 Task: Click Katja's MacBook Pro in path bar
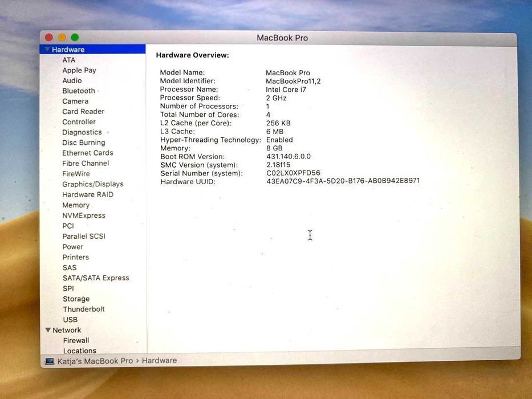pos(95,361)
